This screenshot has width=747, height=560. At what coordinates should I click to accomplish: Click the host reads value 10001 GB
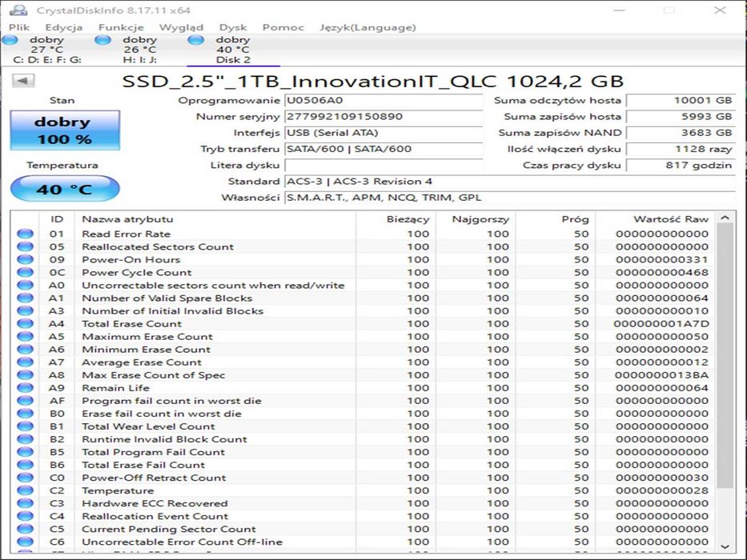click(681, 101)
